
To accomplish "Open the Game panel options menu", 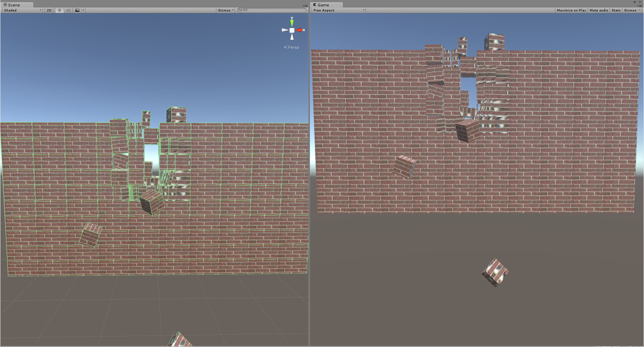I will click(640, 6).
